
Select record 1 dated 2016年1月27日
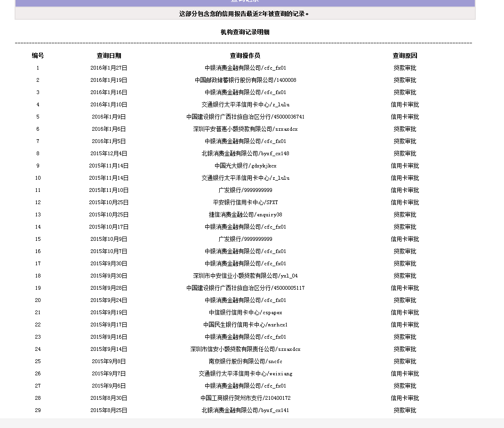108,68
